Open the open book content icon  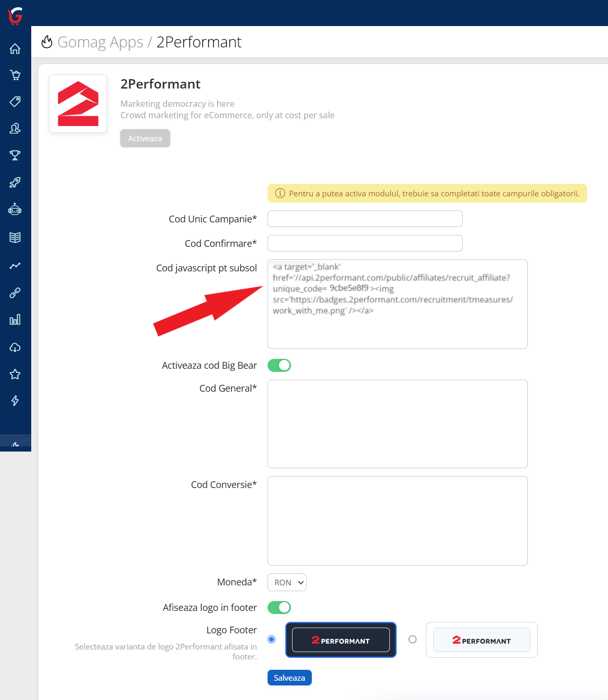(x=15, y=238)
